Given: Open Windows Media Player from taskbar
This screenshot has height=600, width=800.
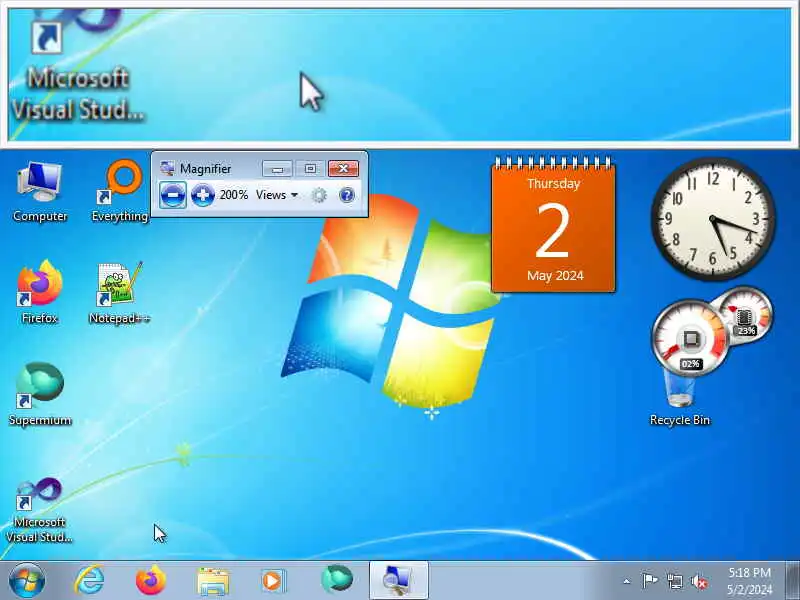Looking at the screenshot, I should pos(274,581).
